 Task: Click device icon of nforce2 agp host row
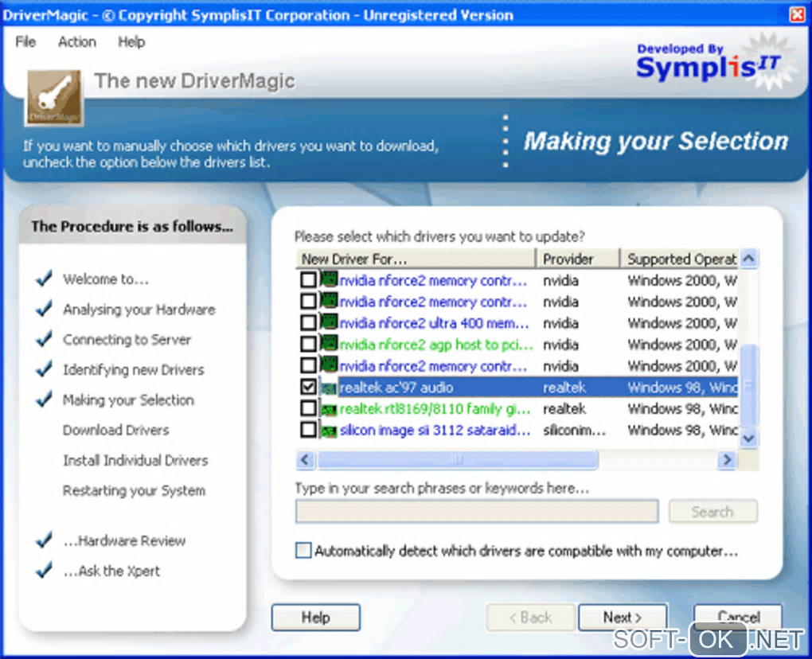tap(329, 344)
